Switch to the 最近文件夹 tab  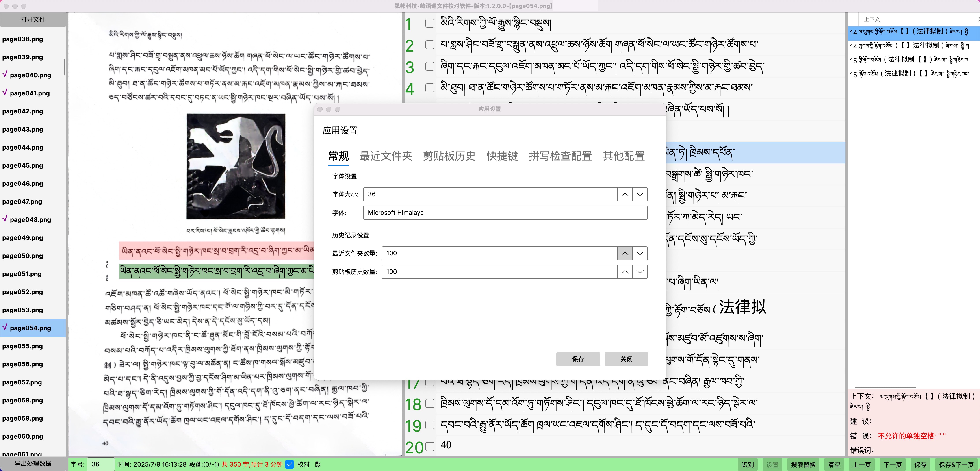(x=386, y=156)
